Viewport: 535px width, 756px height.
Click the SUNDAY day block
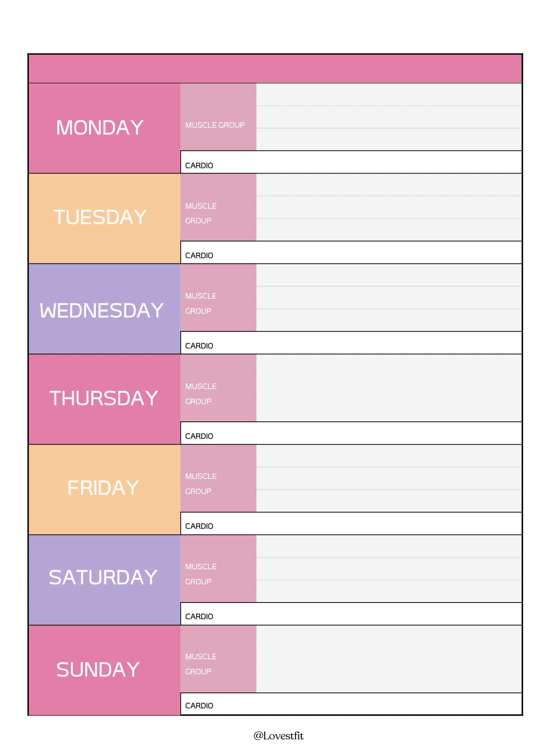pyautogui.click(x=104, y=670)
